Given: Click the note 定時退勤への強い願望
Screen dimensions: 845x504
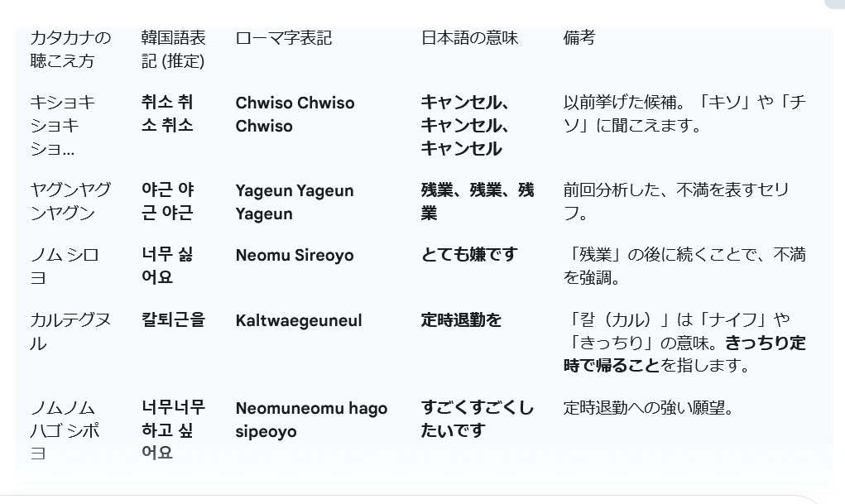Looking at the screenshot, I should coord(649,408).
